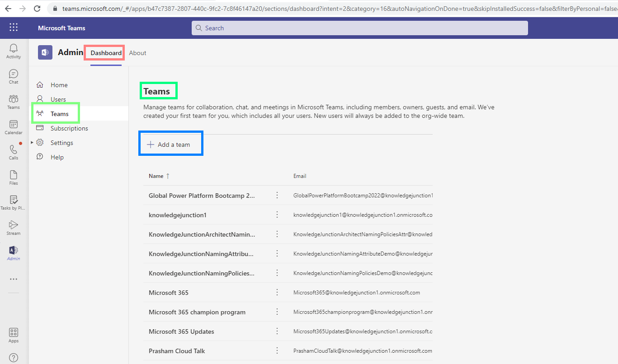
Task: Click Add a team button
Action: point(169,145)
